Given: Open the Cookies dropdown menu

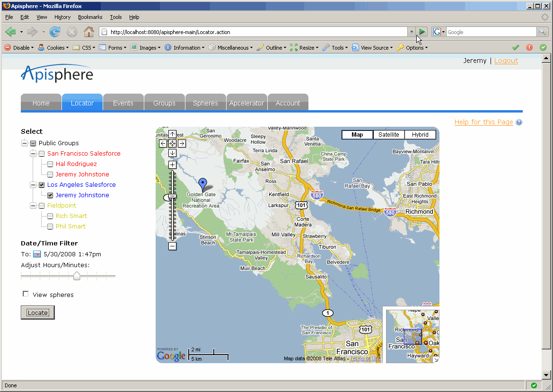Looking at the screenshot, I should 53,48.
